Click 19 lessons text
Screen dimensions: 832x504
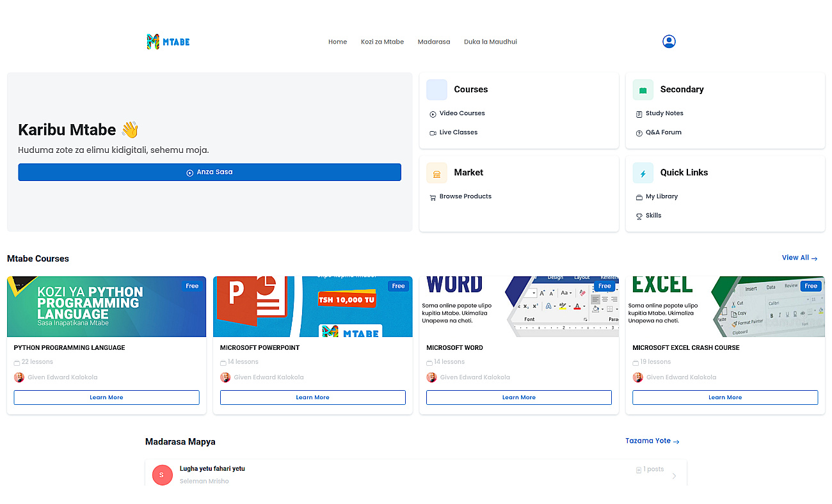[655, 362]
